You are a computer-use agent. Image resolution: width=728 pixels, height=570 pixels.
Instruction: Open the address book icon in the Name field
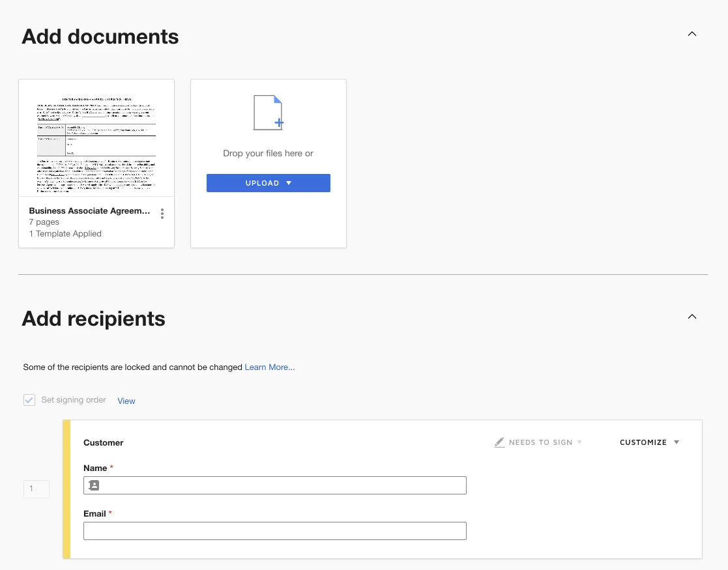click(94, 485)
